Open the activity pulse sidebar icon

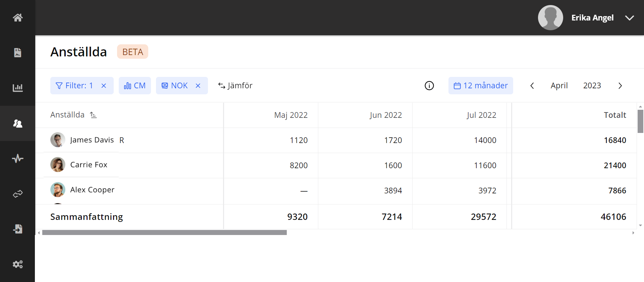[17, 158]
